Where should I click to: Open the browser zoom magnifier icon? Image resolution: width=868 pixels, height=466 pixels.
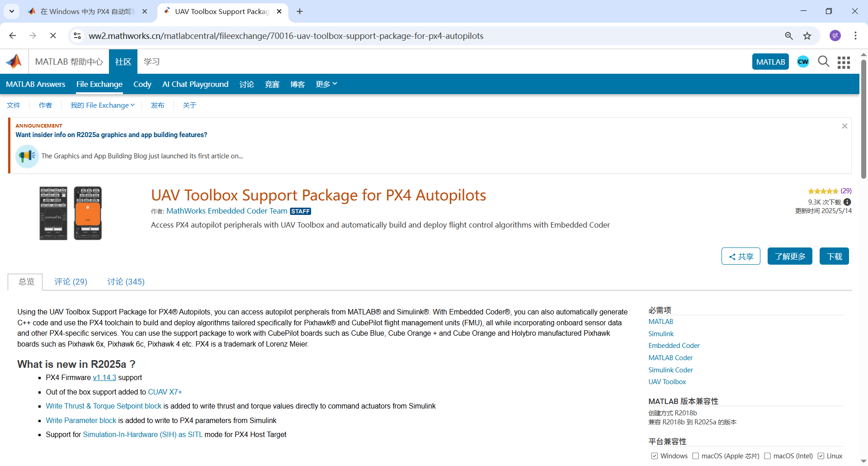click(789, 36)
